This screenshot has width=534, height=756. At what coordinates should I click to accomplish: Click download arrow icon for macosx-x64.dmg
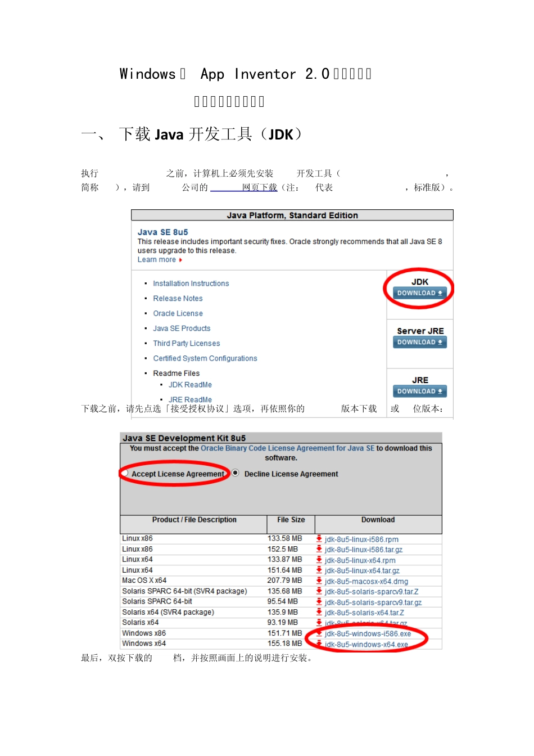point(319,580)
